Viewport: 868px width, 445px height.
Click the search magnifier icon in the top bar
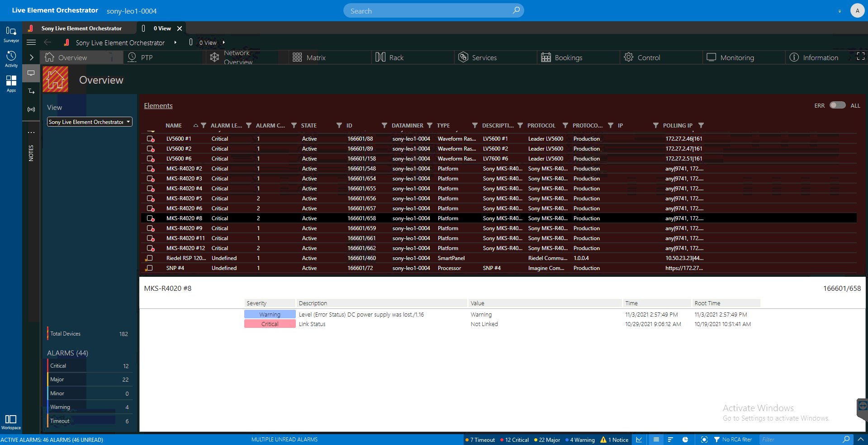[x=516, y=10]
